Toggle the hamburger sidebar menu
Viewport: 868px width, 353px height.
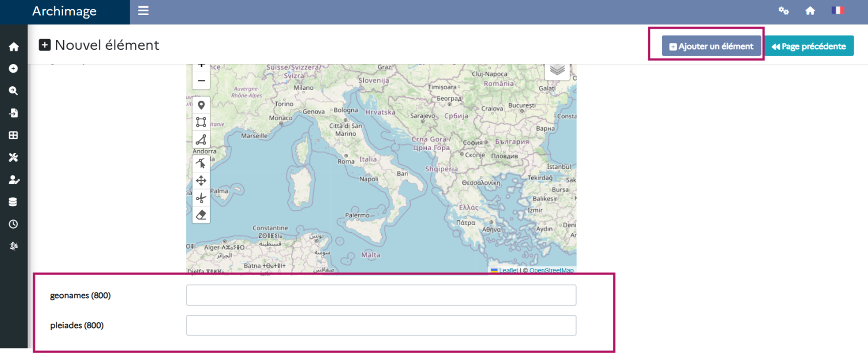(143, 11)
